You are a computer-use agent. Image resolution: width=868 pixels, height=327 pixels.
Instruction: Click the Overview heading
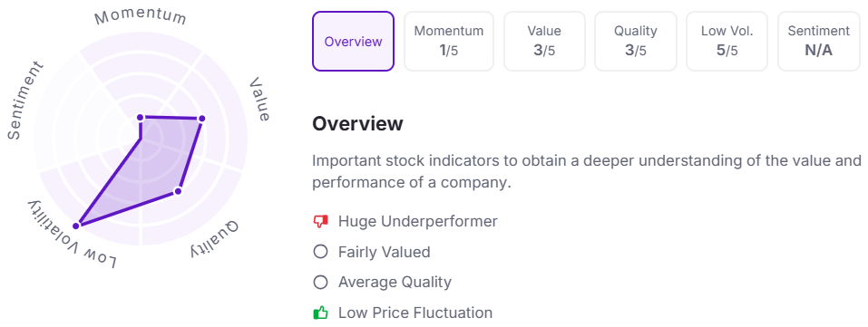point(357,123)
